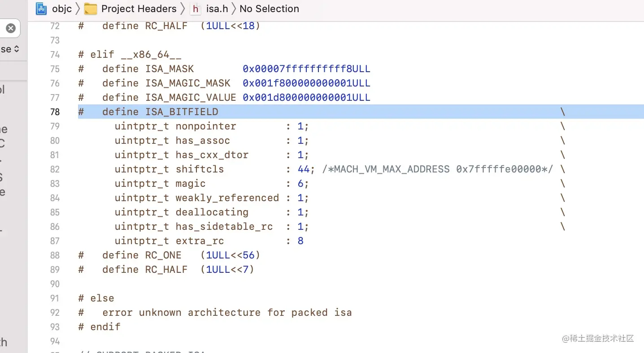Click the MACH_VM_MAX_ADDRESS comment
Screen dimensions: 644x353
(437, 169)
